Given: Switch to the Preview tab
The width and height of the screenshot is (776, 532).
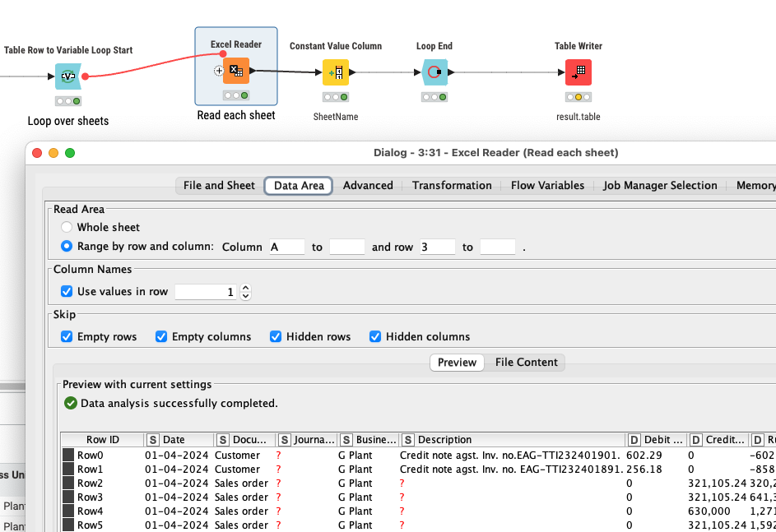Looking at the screenshot, I should click(457, 363).
